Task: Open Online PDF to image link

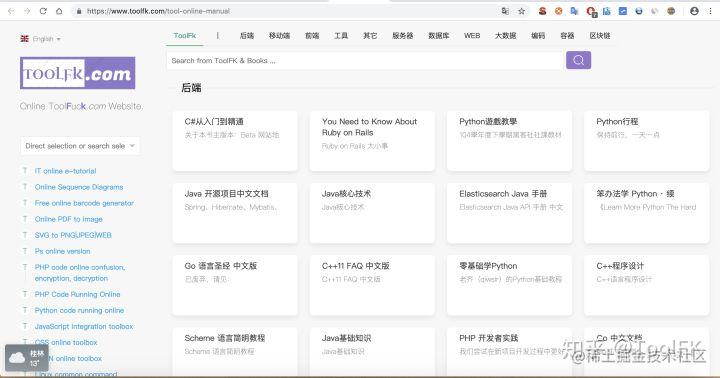Action: [68, 219]
